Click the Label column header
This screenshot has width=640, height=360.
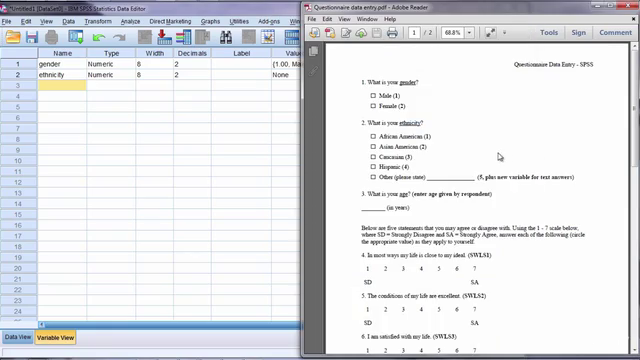(x=241, y=53)
